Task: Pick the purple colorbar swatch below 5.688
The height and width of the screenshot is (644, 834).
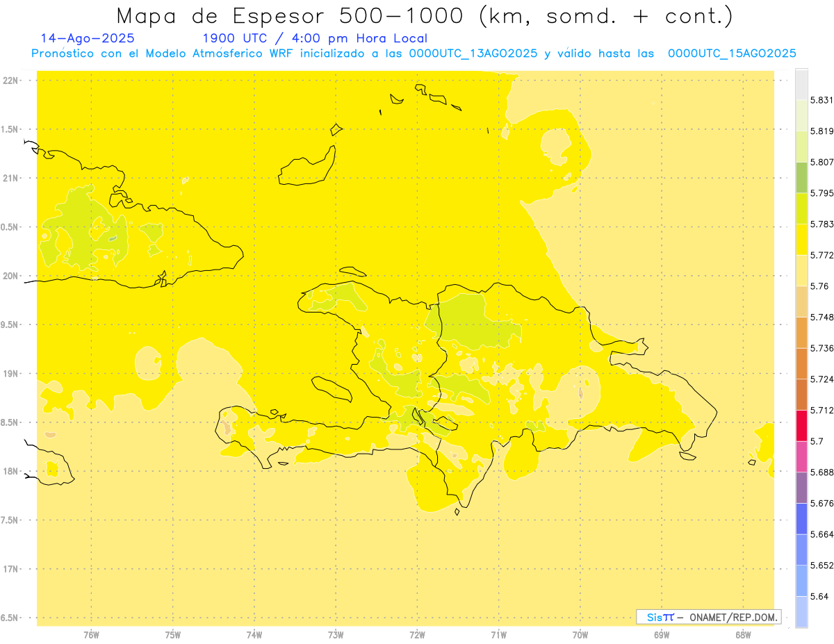Action: click(x=801, y=488)
